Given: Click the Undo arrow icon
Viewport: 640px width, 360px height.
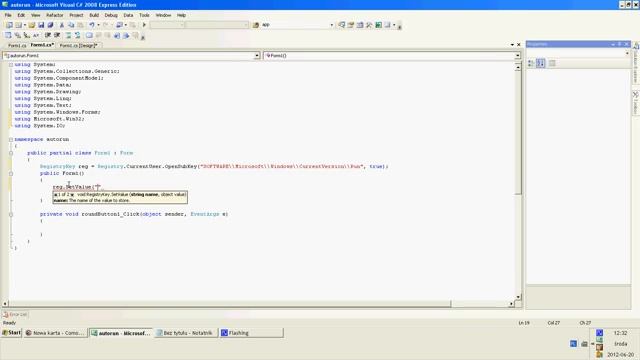Looking at the screenshot, I should [92, 25].
